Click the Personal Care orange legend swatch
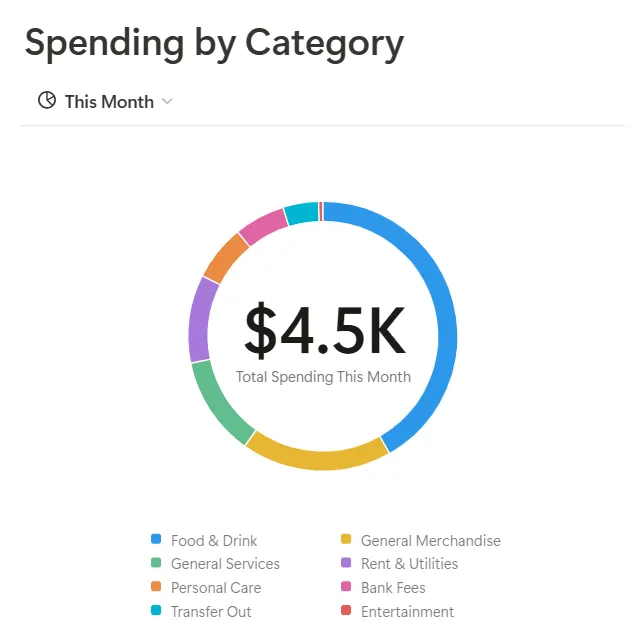The width and height of the screenshot is (640, 630). 156,588
